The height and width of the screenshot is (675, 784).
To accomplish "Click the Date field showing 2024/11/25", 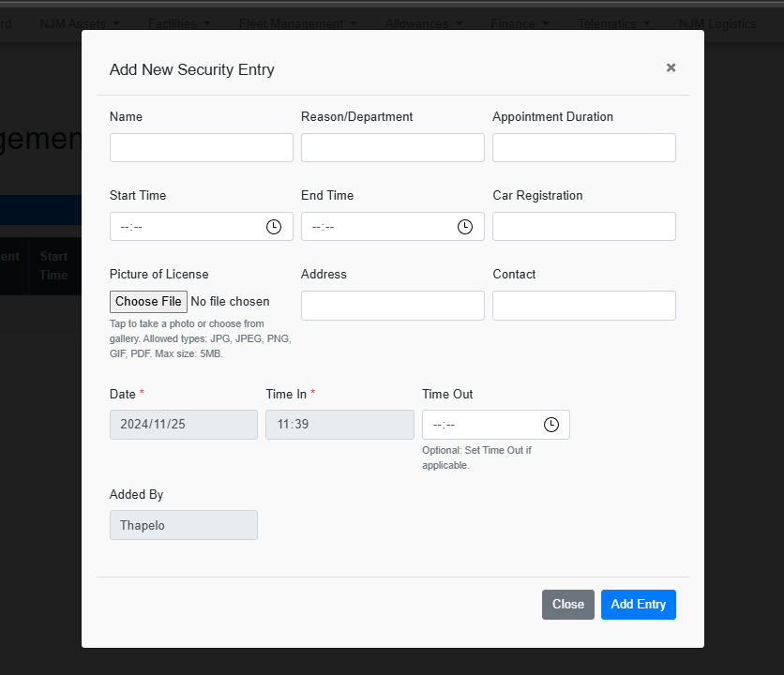I will pos(184,425).
